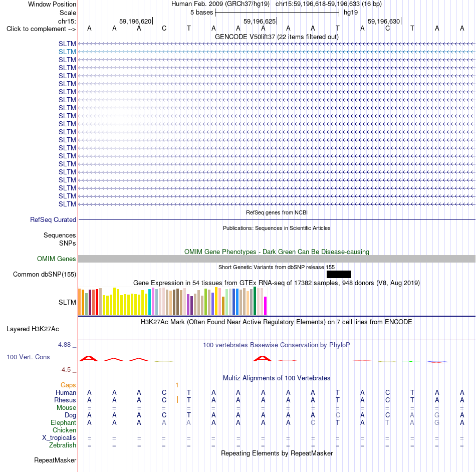Click '100 vertebrates Basewise Conservation by PhyloP' title
476x472 pixels.
pyautogui.click(x=277, y=345)
